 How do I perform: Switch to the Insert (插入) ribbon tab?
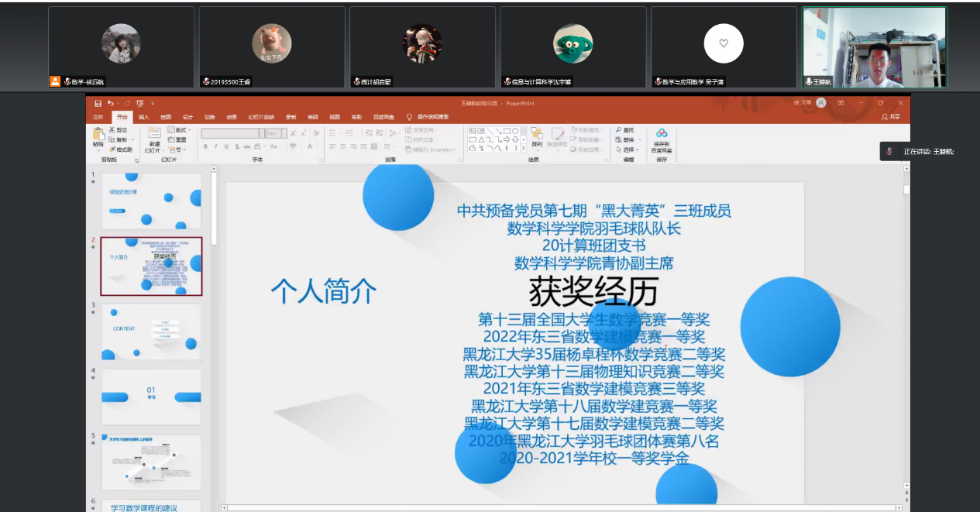tap(144, 117)
